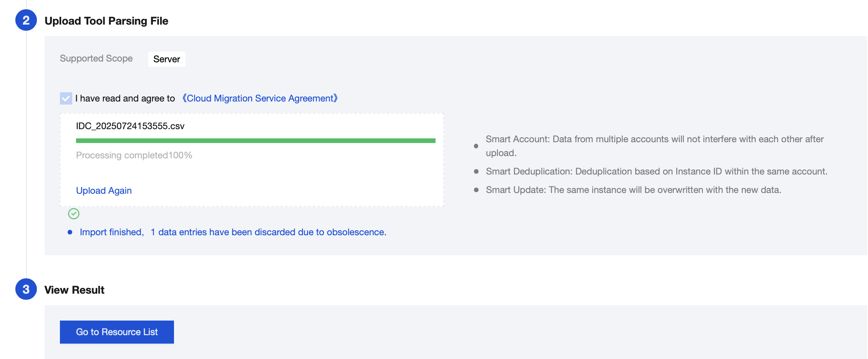Click the IDC_20250724153555.csv file name
Screen dimensions: 868x359
coord(130,126)
